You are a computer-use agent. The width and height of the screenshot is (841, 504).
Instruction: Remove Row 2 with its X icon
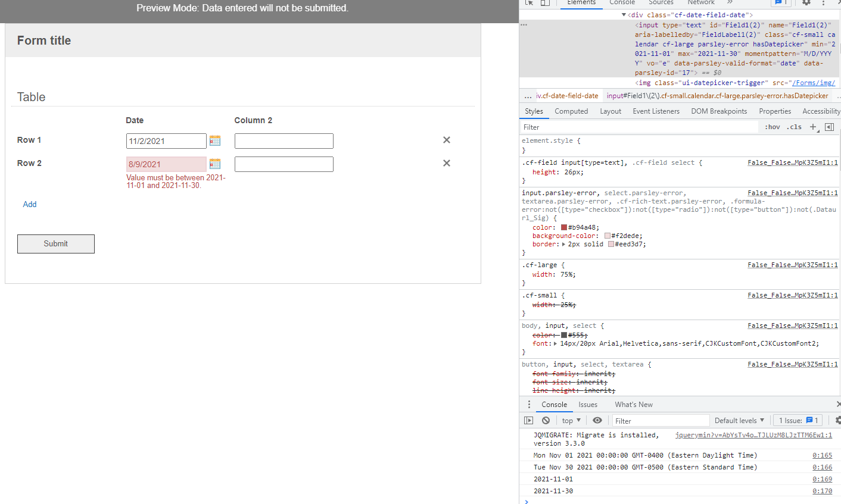(447, 163)
